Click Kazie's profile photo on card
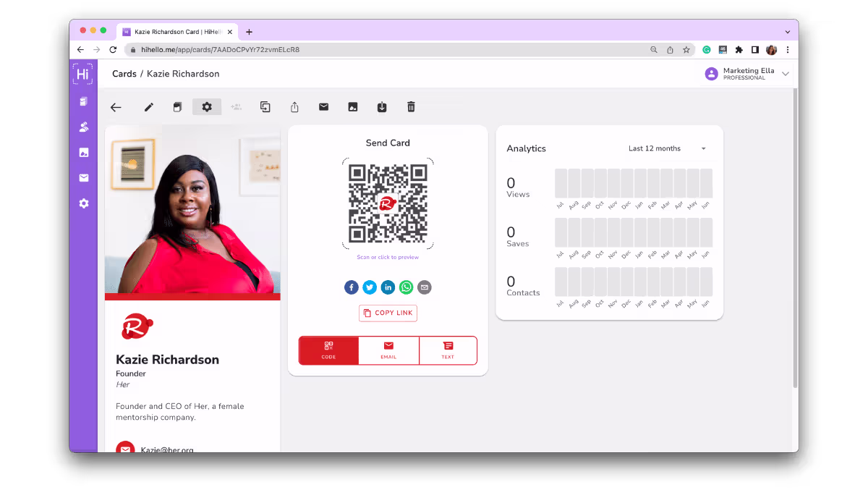 click(192, 208)
